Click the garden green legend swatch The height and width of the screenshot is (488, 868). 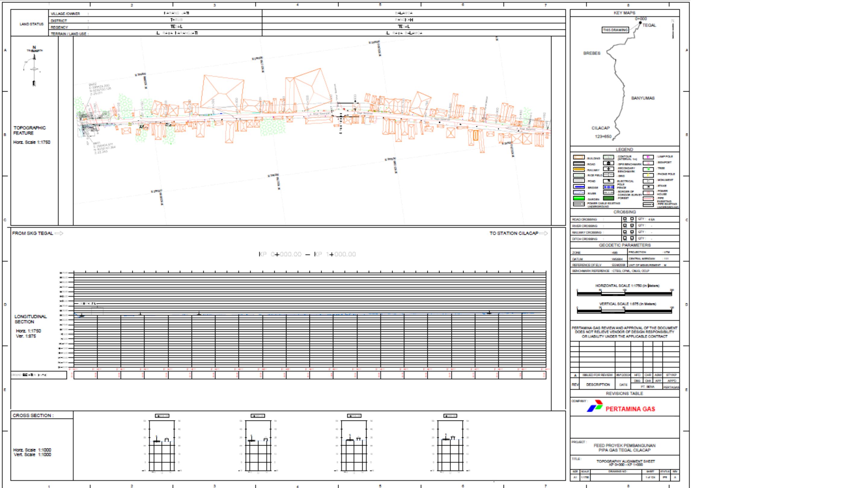tap(579, 199)
